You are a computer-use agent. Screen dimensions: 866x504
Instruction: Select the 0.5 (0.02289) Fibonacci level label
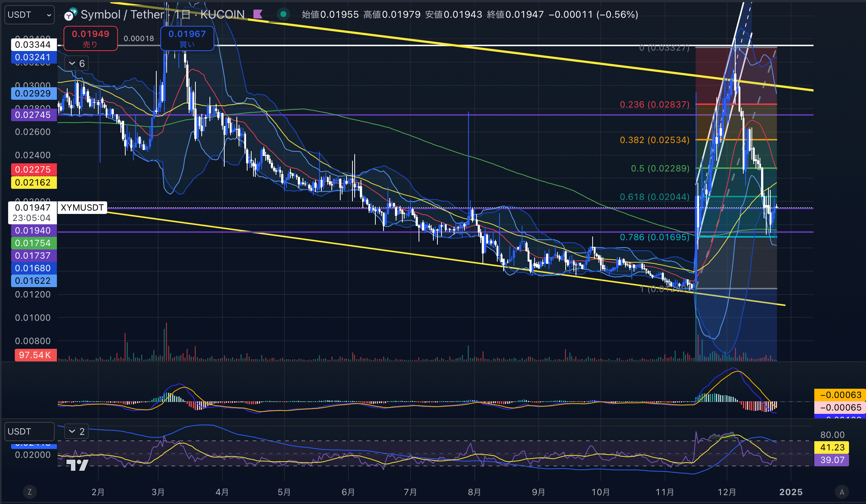tap(660, 168)
